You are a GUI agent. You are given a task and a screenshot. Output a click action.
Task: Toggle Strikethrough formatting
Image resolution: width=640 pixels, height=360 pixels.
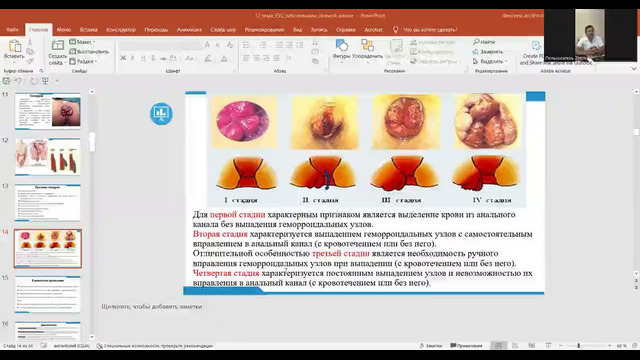coord(163,58)
